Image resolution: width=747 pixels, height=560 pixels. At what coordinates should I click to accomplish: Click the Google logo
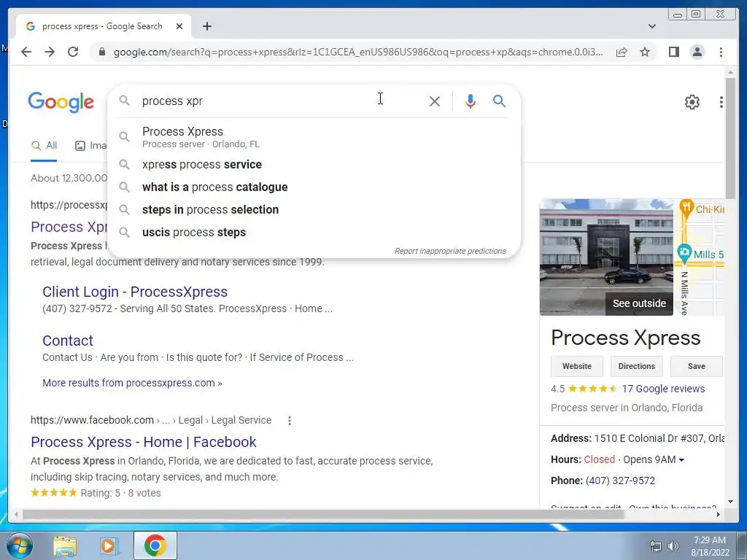coord(61,102)
